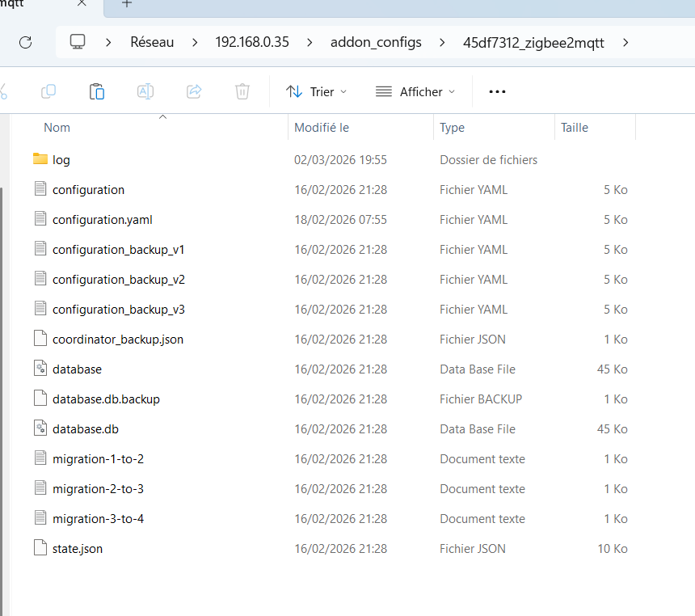Open the Afficher view dropdown

coord(415,91)
